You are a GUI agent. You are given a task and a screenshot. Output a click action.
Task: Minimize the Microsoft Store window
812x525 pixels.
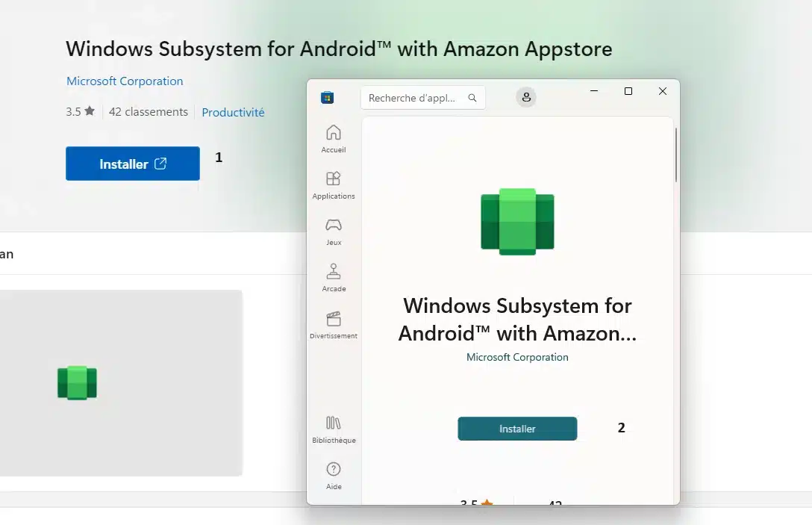[x=594, y=91]
